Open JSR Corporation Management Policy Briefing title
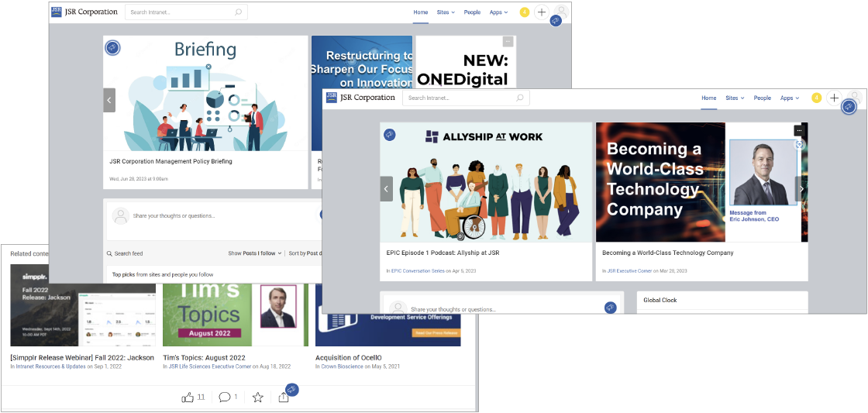 (171, 162)
